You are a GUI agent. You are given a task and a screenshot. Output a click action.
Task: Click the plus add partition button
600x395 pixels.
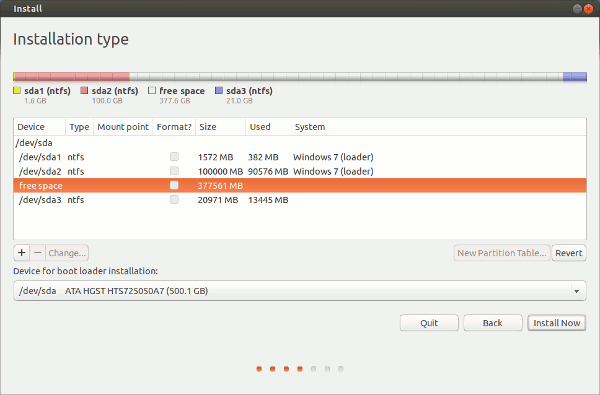(x=22, y=253)
